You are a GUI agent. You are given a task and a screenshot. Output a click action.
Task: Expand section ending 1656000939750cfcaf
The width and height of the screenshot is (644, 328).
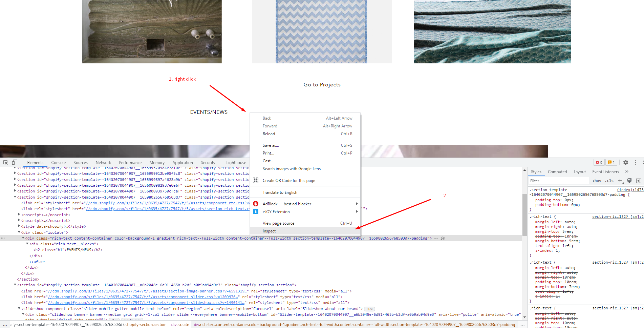click(15, 191)
